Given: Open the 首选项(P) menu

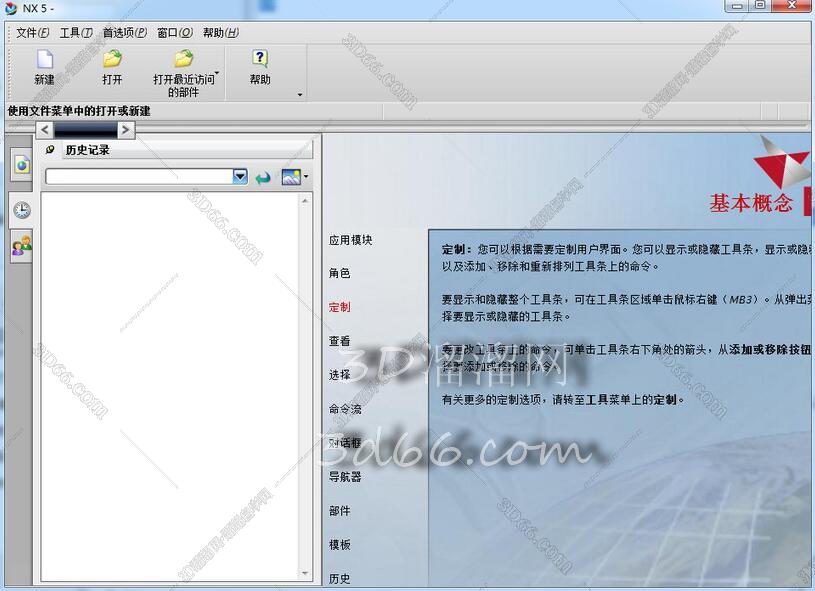Looking at the screenshot, I should [x=125, y=33].
